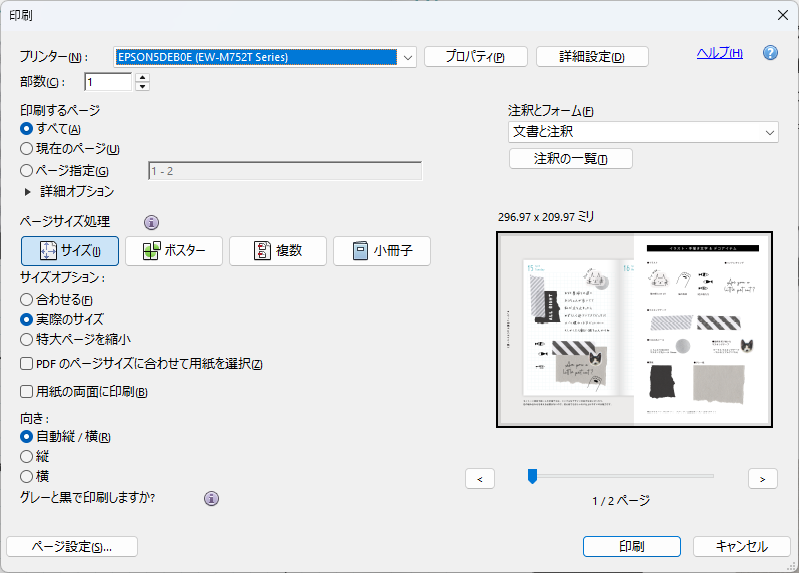Check PDFのページサイズに合わせて用紙を選択
Image resolution: width=799 pixels, height=573 pixels.
tap(27, 364)
